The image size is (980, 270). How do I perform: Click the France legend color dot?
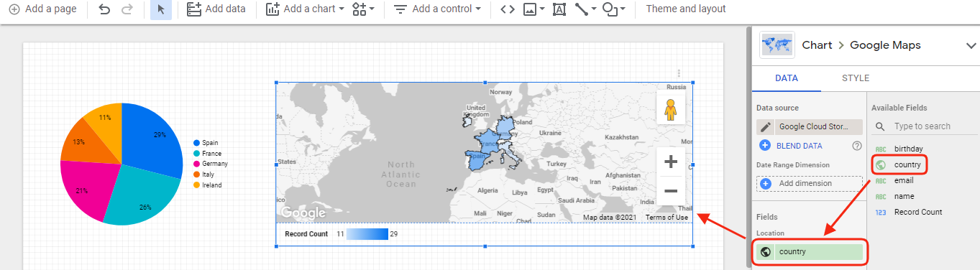click(196, 154)
